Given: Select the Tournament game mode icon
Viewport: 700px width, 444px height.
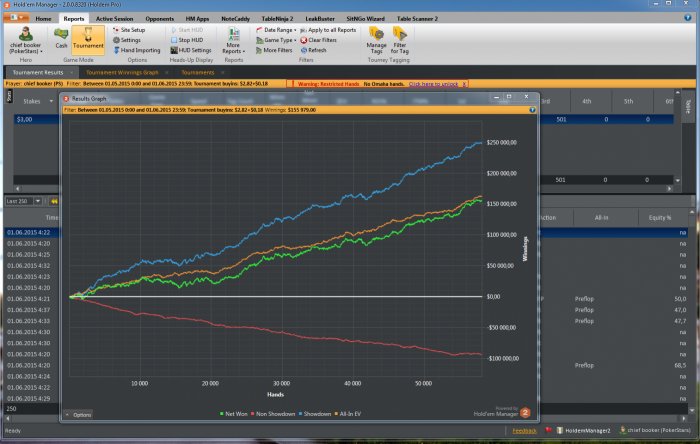Looking at the screenshot, I should 89,38.
